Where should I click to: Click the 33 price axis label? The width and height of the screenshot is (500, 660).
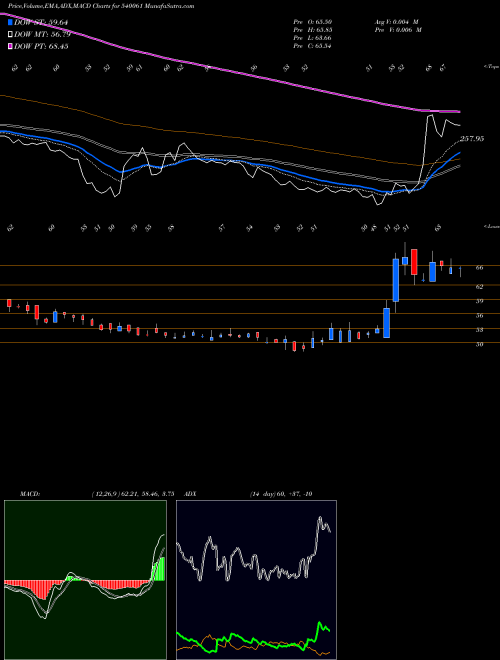[479, 330]
